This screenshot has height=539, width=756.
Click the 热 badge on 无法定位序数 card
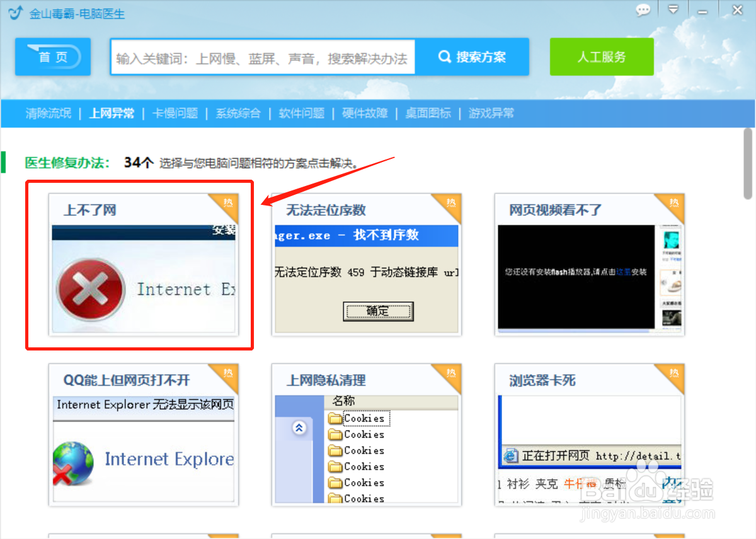coord(450,204)
